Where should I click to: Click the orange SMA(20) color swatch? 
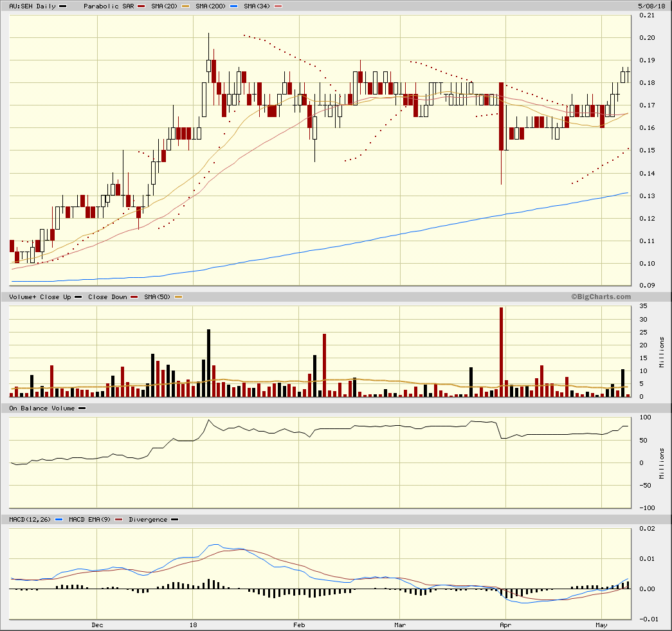tap(186, 6)
